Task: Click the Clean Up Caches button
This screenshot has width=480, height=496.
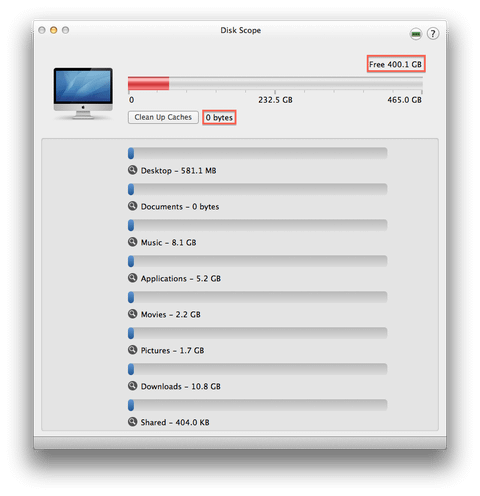Action: pyautogui.click(x=163, y=117)
